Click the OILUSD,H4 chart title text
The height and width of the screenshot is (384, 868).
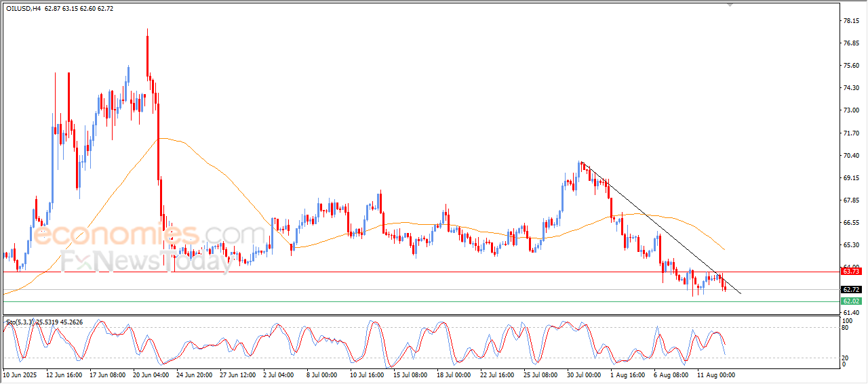22,9
